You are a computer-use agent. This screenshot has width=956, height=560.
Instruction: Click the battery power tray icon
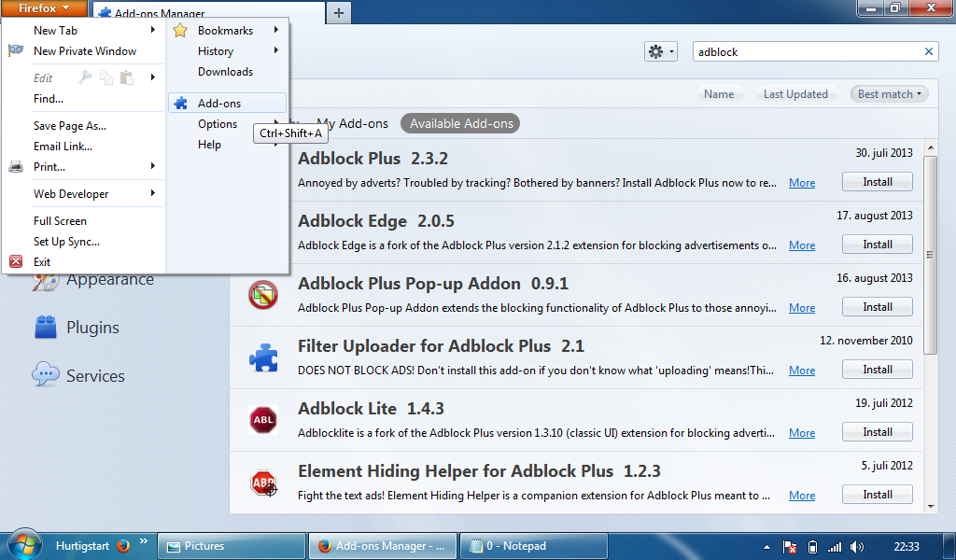(813, 547)
